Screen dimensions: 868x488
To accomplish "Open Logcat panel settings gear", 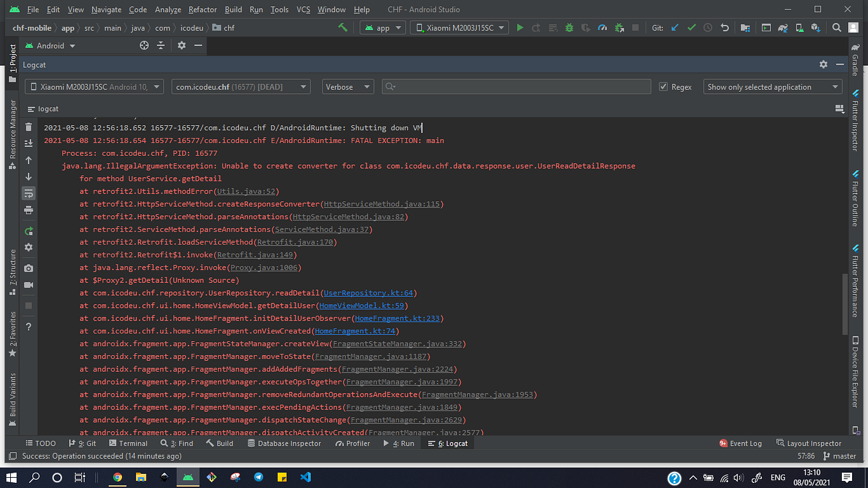I will click(823, 65).
